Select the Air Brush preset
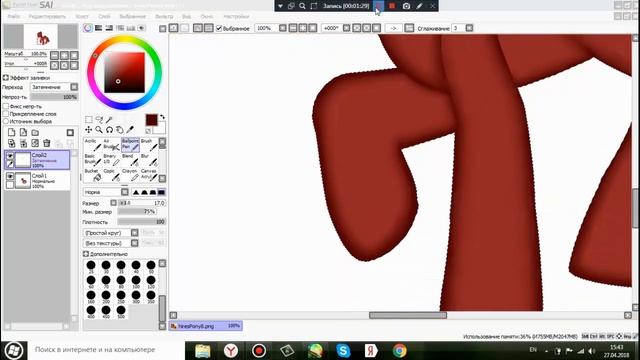The height and width of the screenshot is (360, 640). tap(111, 144)
